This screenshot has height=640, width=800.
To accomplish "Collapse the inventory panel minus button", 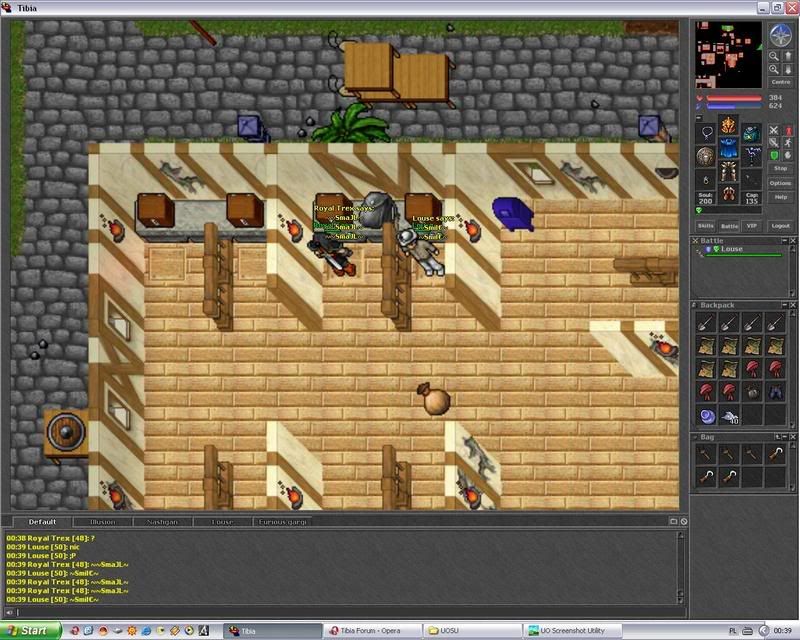I will coord(698,118).
